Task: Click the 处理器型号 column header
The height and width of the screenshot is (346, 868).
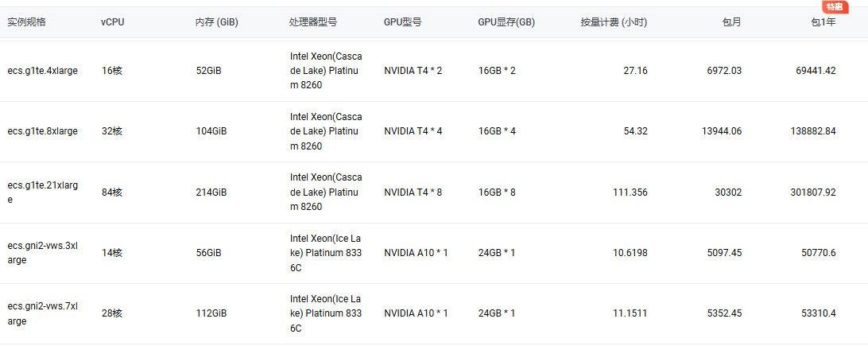Action: click(312, 22)
